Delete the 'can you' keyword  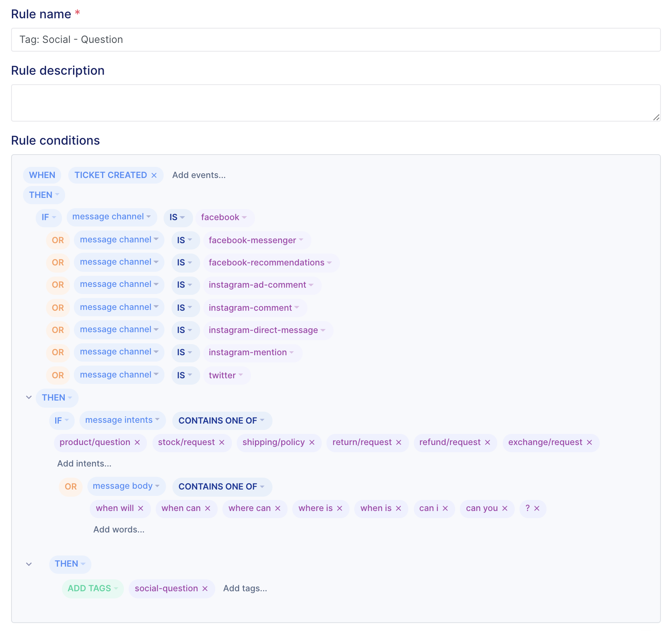tap(505, 508)
